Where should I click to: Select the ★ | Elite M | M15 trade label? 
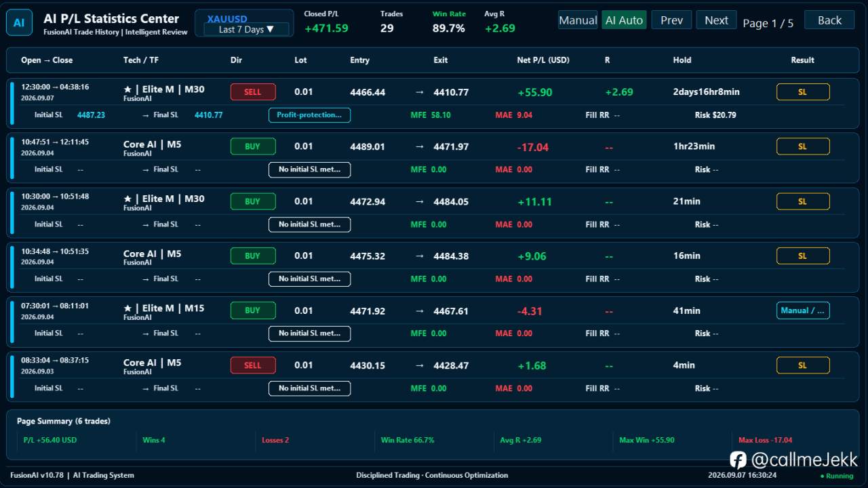163,308
